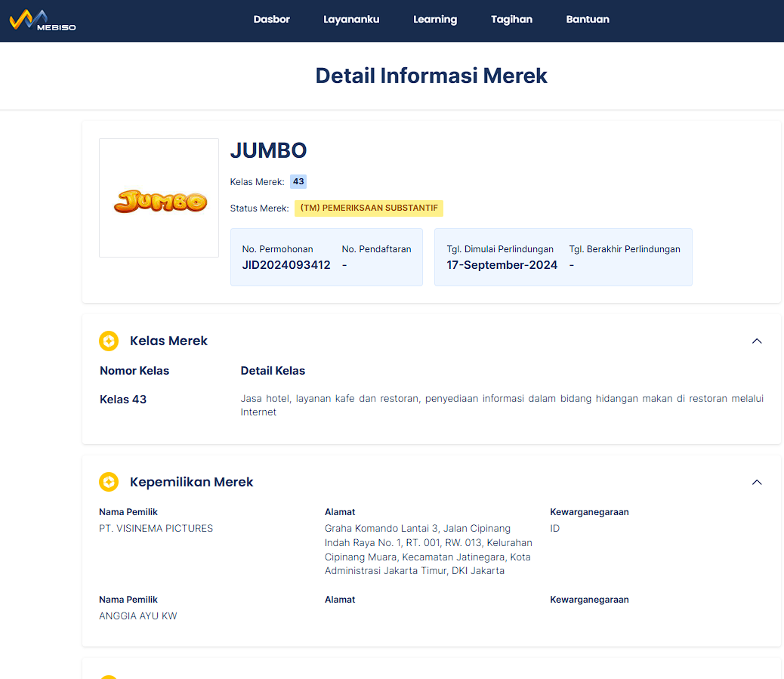The height and width of the screenshot is (679, 784).
Task: Click the Nomor Kelas column header
Action: (x=134, y=371)
